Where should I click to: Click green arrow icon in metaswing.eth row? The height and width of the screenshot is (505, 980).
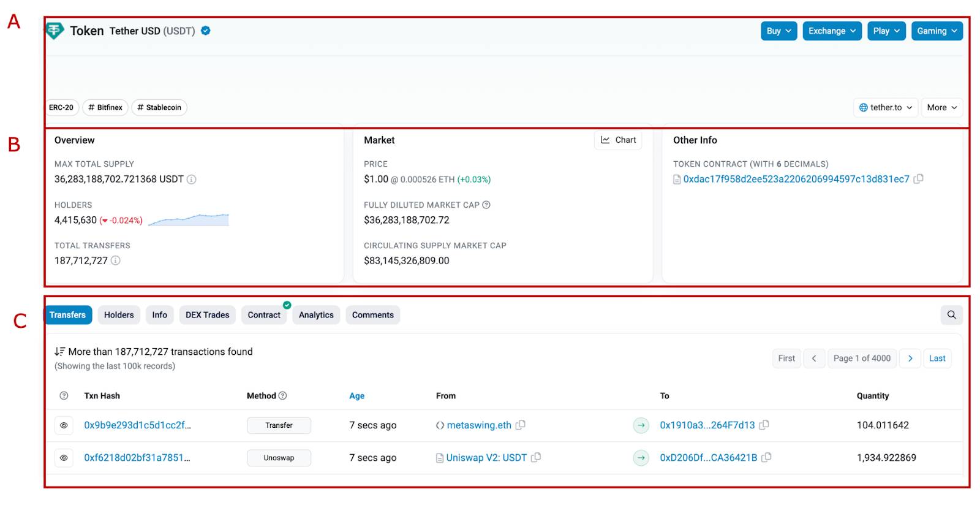pos(641,425)
